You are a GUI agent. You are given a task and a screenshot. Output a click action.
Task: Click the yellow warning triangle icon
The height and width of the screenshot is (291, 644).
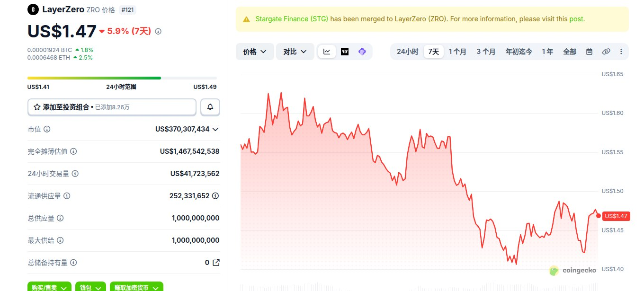tap(246, 19)
